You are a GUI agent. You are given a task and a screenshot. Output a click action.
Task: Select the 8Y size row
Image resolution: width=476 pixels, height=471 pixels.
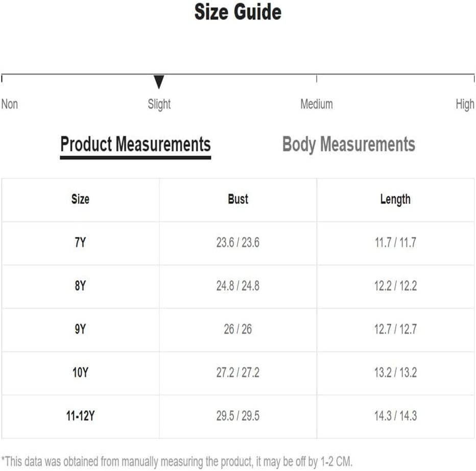click(238, 286)
